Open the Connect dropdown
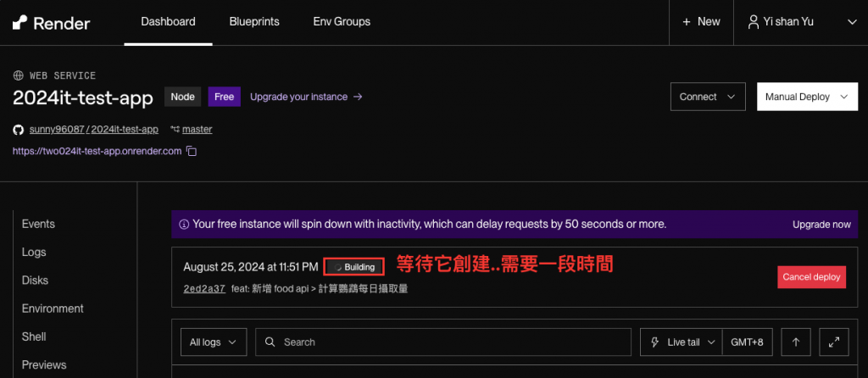The image size is (868, 378). click(x=708, y=97)
